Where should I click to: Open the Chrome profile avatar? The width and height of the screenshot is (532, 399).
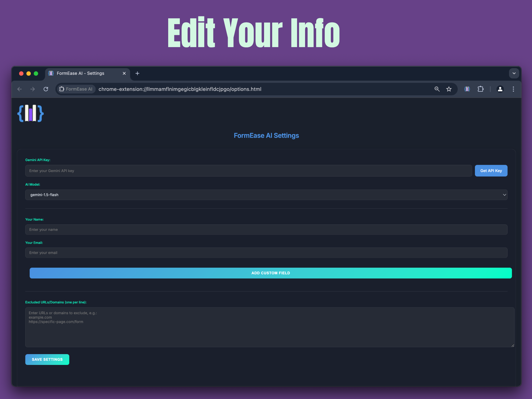coord(500,89)
